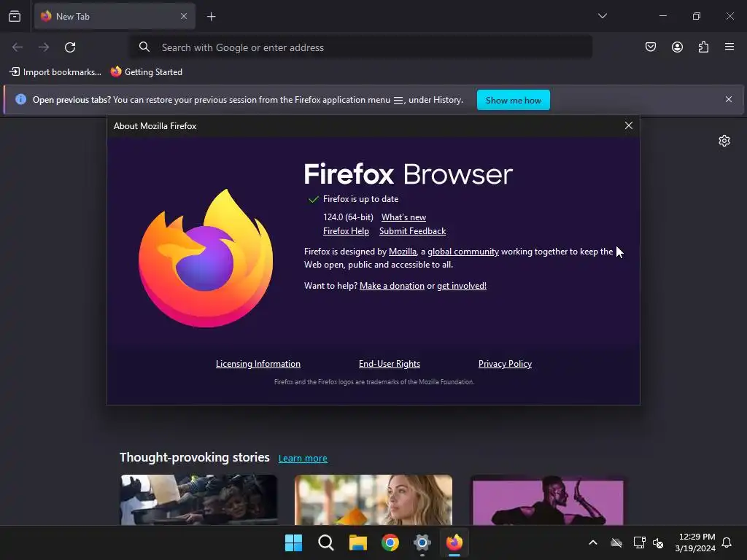Click muted volume tray icon
Image resolution: width=747 pixels, height=560 pixels.
pos(658,542)
